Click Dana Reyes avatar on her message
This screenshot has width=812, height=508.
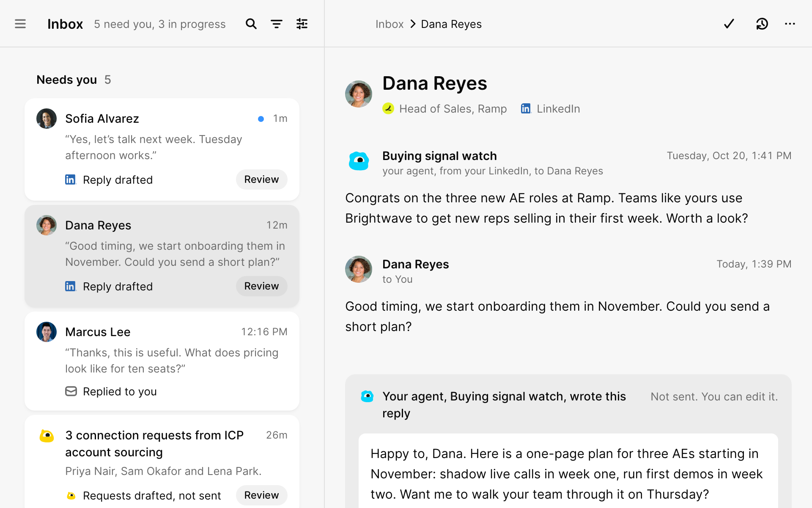[359, 269]
